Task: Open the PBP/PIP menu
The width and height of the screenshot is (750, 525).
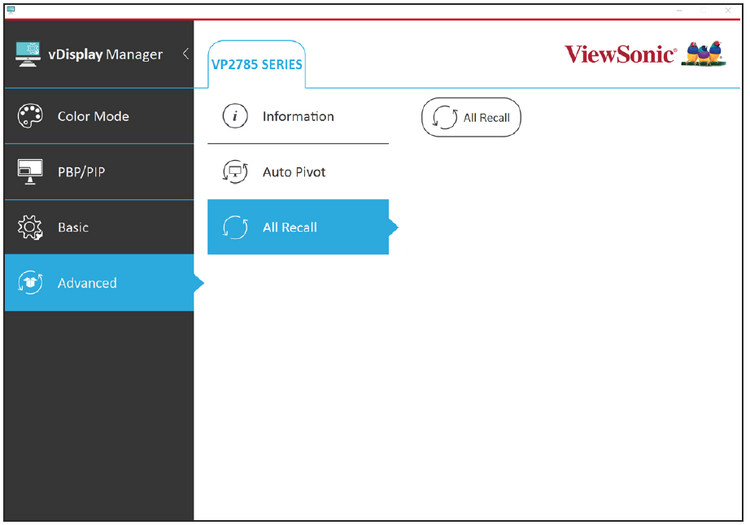Action: coord(99,172)
